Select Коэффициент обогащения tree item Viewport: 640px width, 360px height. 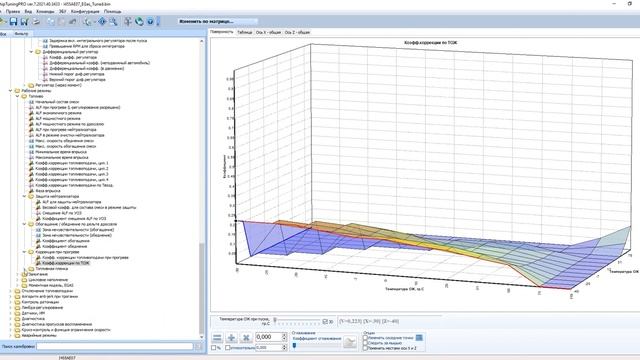tap(66, 241)
